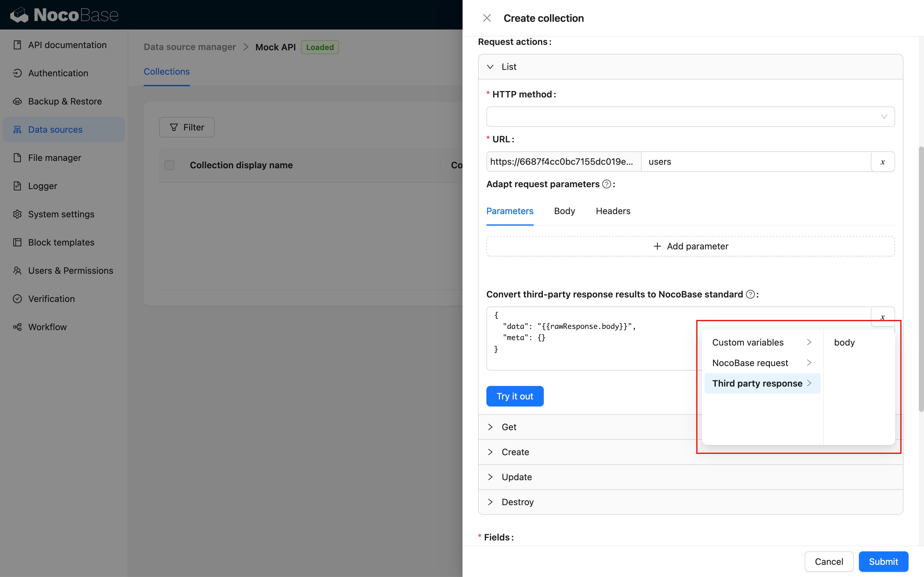Collapse the List request action
The height and width of the screenshot is (577, 924).
(490, 67)
